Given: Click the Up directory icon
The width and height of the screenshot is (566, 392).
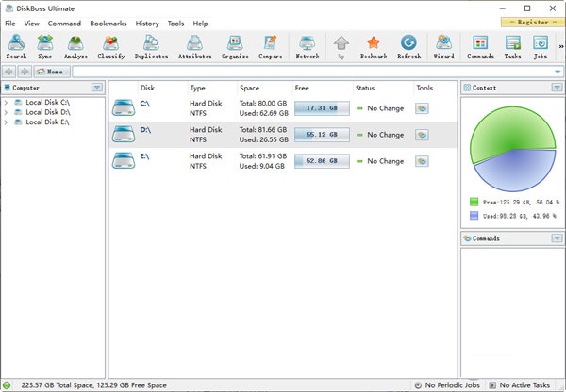Looking at the screenshot, I should [341, 47].
